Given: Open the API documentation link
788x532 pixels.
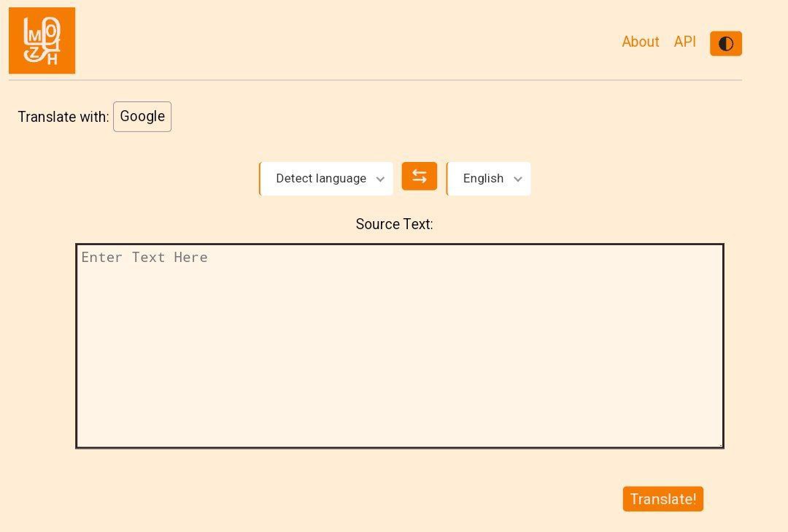Looking at the screenshot, I should pyautogui.click(x=684, y=42).
